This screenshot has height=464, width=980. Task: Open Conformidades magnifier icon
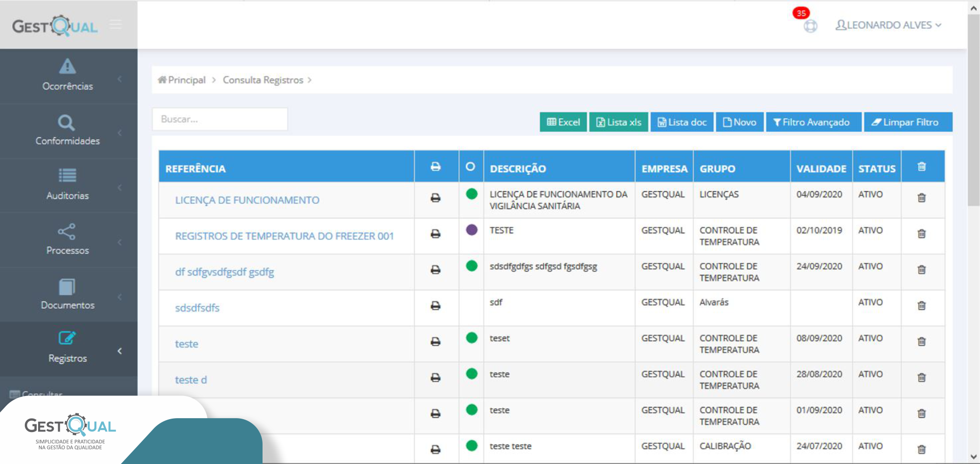(66, 123)
